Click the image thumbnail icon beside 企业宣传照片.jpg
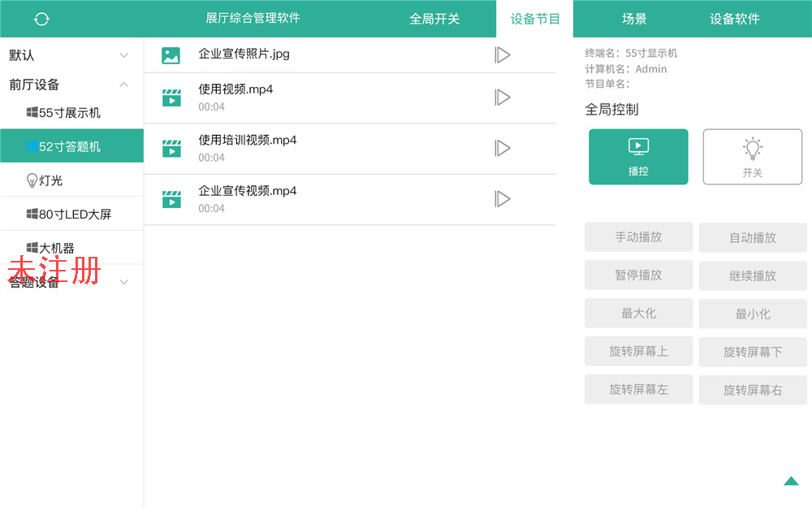 point(171,54)
